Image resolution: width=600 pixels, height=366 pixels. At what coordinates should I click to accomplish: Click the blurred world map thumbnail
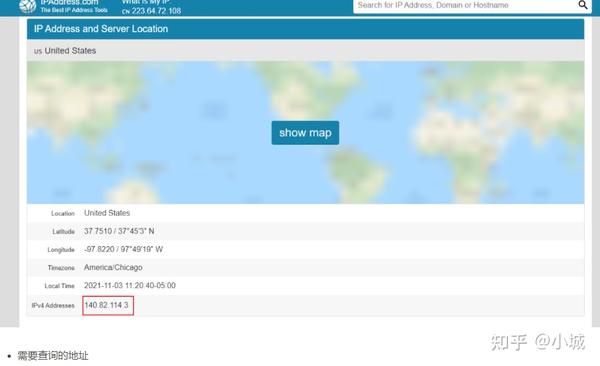point(305,132)
